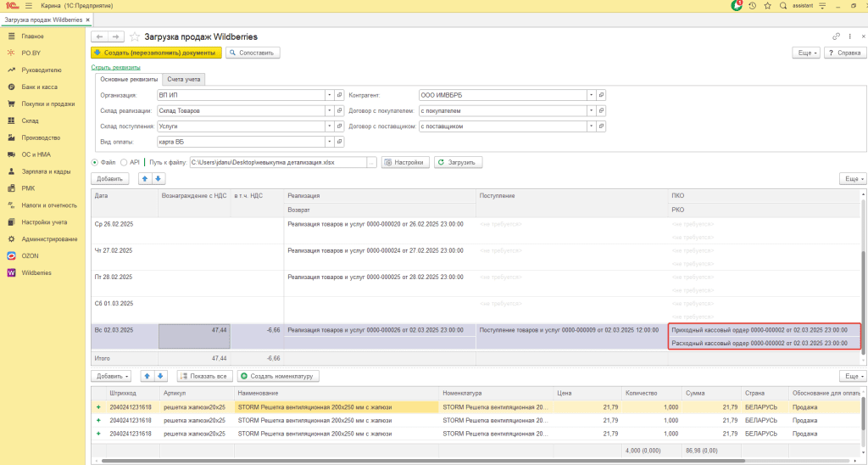Click Штрихкод column header
868x465 pixels.
click(133, 393)
